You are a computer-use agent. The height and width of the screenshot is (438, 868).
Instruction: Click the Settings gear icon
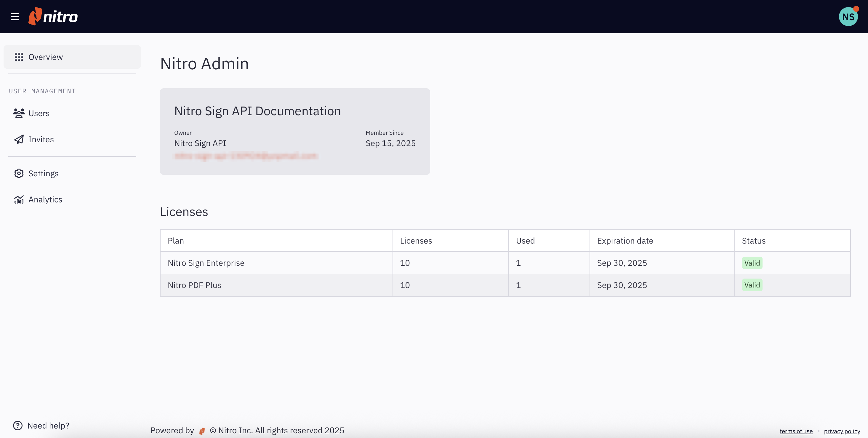tap(19, 173)
